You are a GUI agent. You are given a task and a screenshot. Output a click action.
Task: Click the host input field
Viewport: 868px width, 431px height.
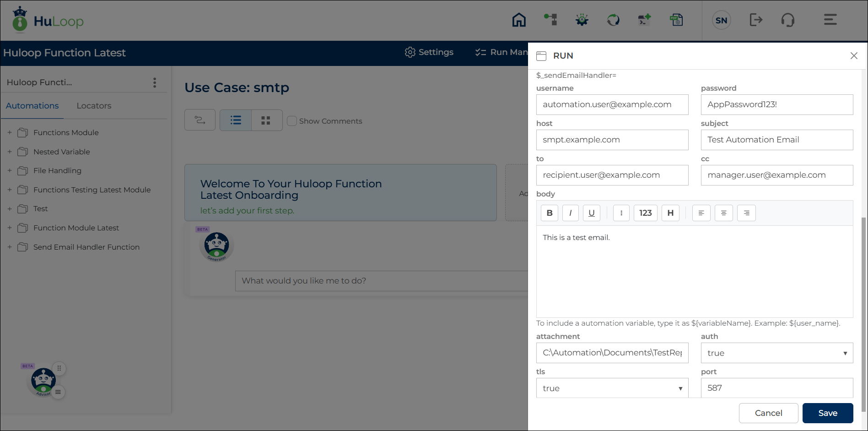(612, 140)
